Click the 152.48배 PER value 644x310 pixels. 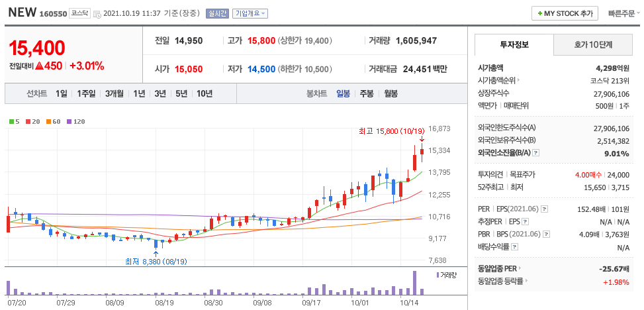[592, 209]
